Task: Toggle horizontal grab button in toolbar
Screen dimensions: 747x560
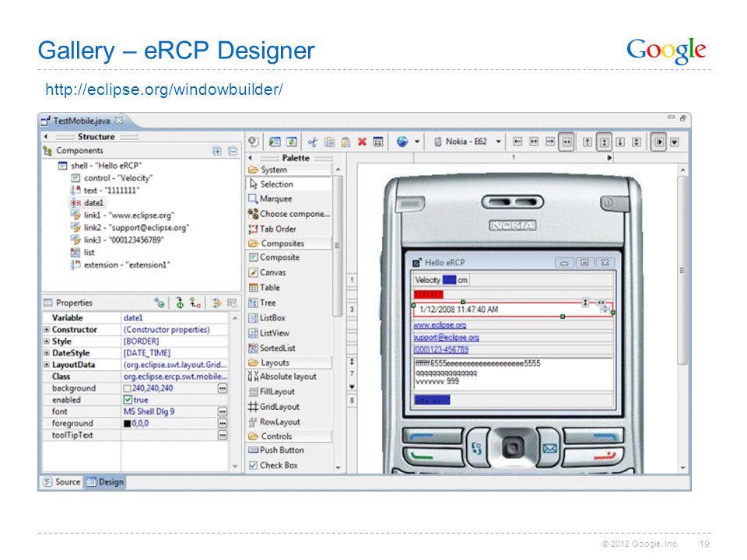Action: pyautogui.click(x=659, y=142)
